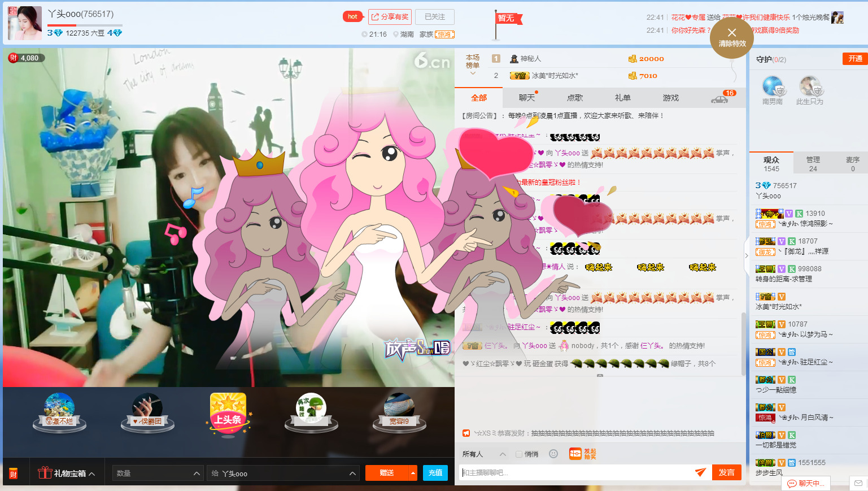The height and width of the screenshot is (491, 868).
Task: Expand the 礼物宝箱 chevron
Action: tap(92, 473)
